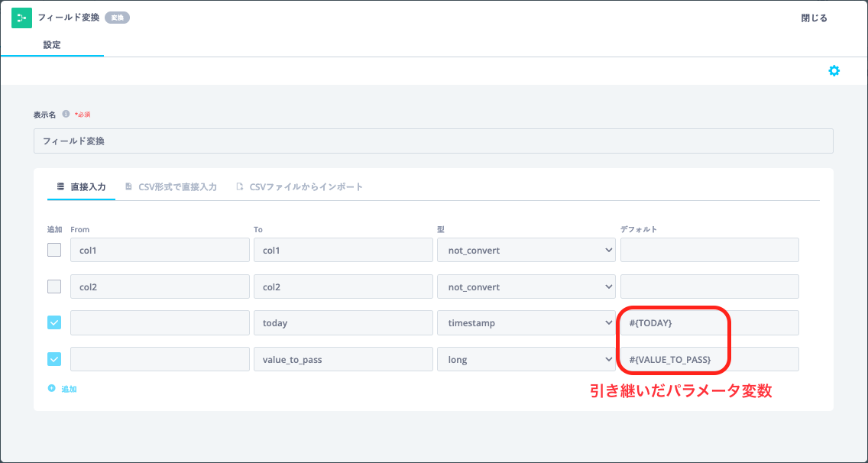Click the CSVファイルからインポート file icon
The width and height of the screenshot is (868, 463).
(x=240, y=186)
